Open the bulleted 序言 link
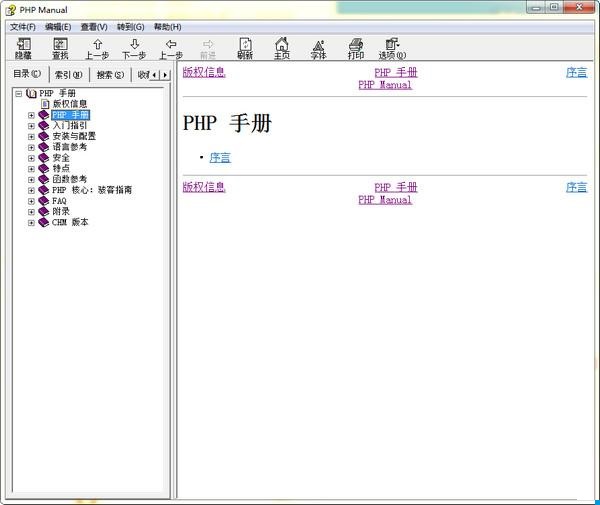Viewport: 600px width, 505px height. [x=220, y=157]
